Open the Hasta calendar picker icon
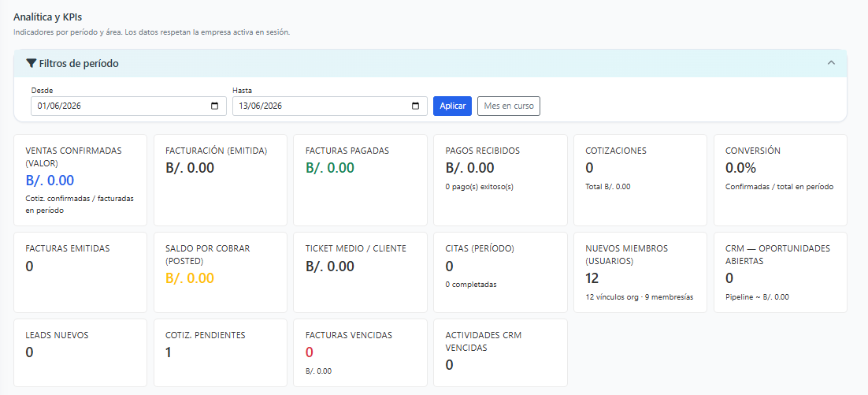The image size is (868, 395). pos(416,106)
